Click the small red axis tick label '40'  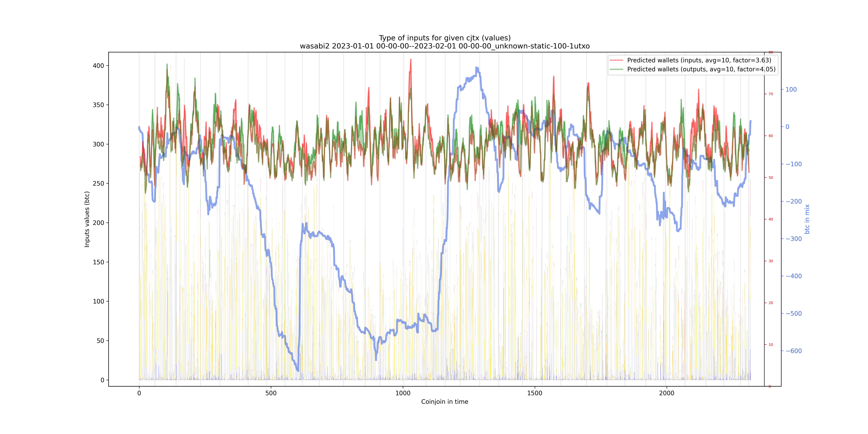coord(771,219)
